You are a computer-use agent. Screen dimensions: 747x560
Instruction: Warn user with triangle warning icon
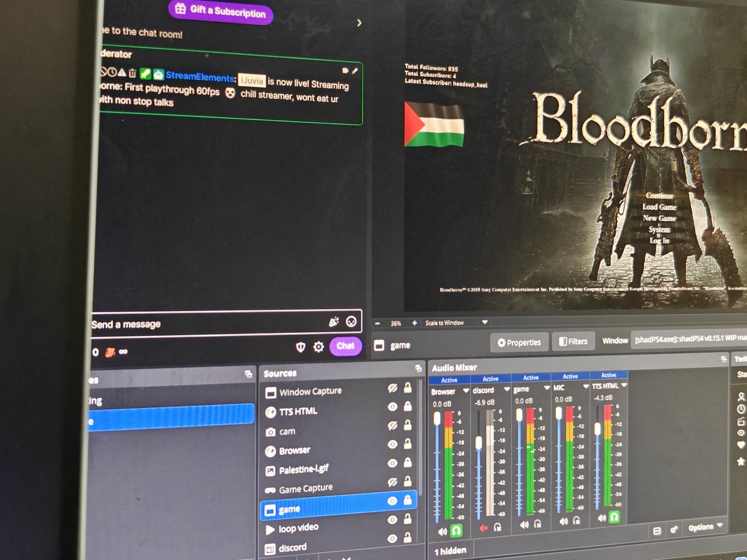click(x=121, y=73)
